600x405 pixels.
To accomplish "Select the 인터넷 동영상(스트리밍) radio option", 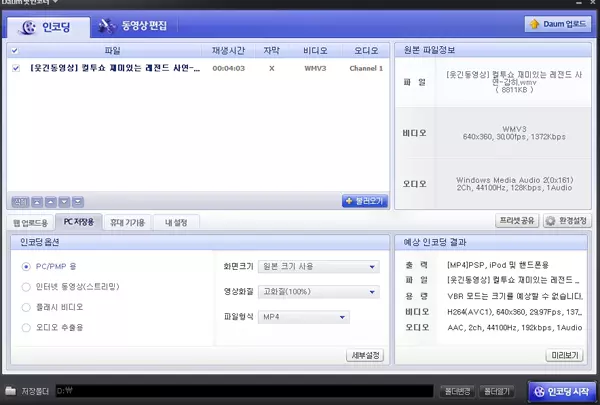I will tap(26, 287).
